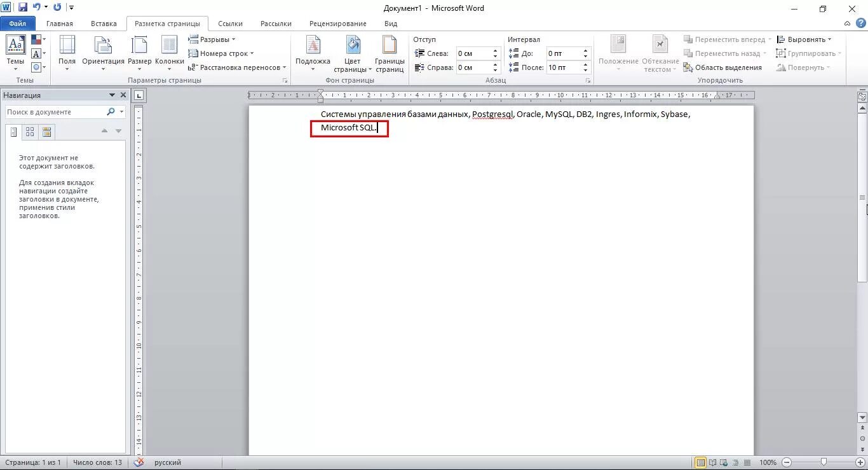The width and height of the screenshot is (868, 470).
Task: Open Границы страниц page borders dialog
Action: pyautogui.click(x=390, y=54)
